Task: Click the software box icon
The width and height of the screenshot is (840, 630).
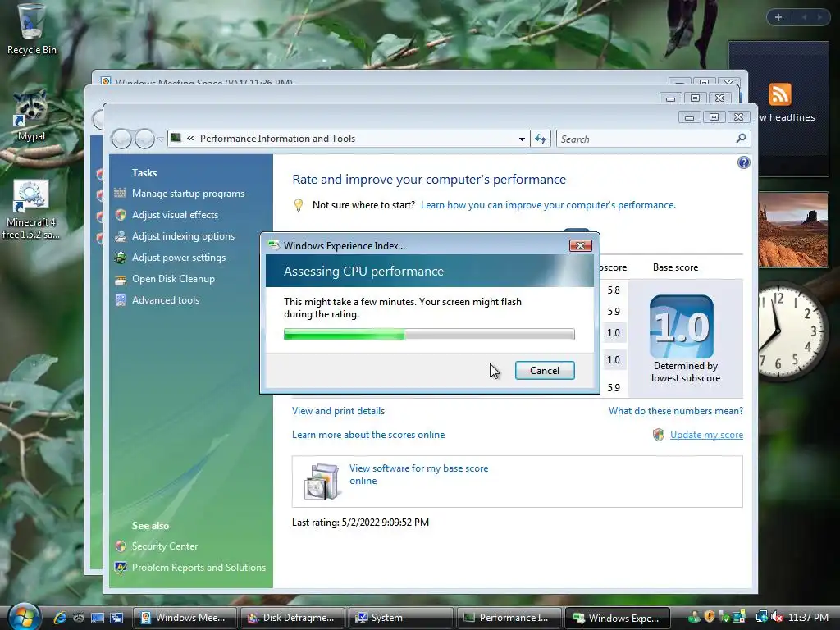Action: click(x=322, y=482)
